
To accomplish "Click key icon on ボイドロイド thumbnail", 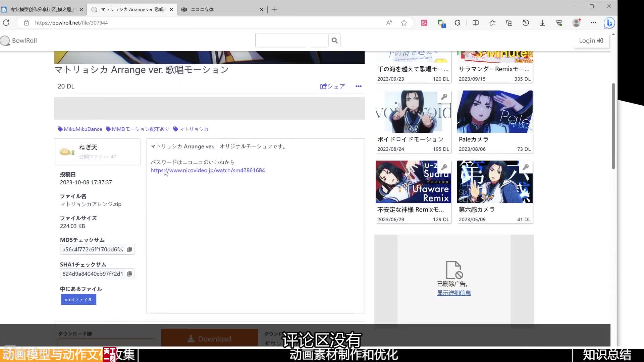I will click(444, 97).
